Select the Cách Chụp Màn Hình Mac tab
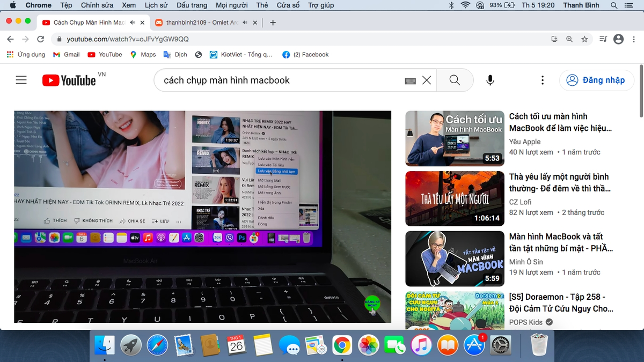This screenshot has width=644, height=362. pos(89,23)
